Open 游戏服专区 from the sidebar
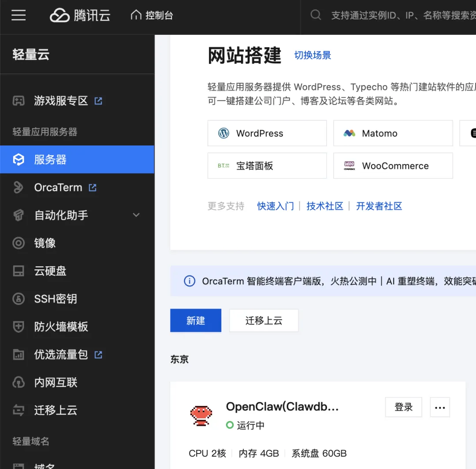 pos(61,101)
